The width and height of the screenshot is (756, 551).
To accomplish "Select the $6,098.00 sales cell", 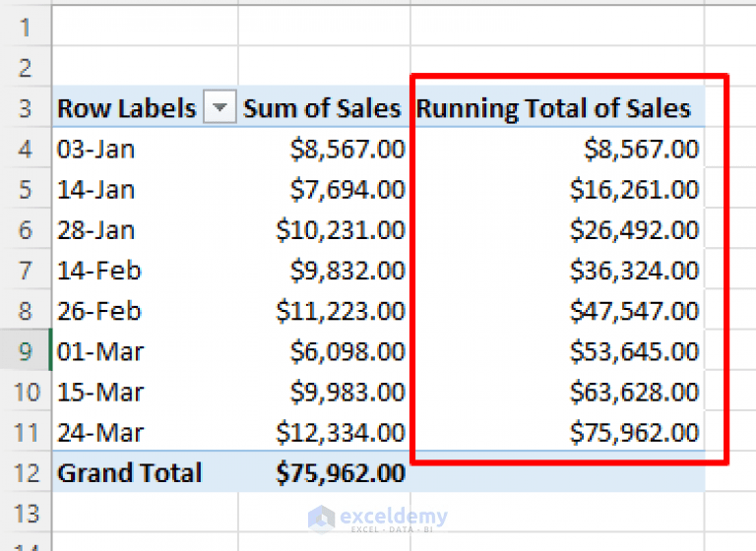I will coord(324,350).
